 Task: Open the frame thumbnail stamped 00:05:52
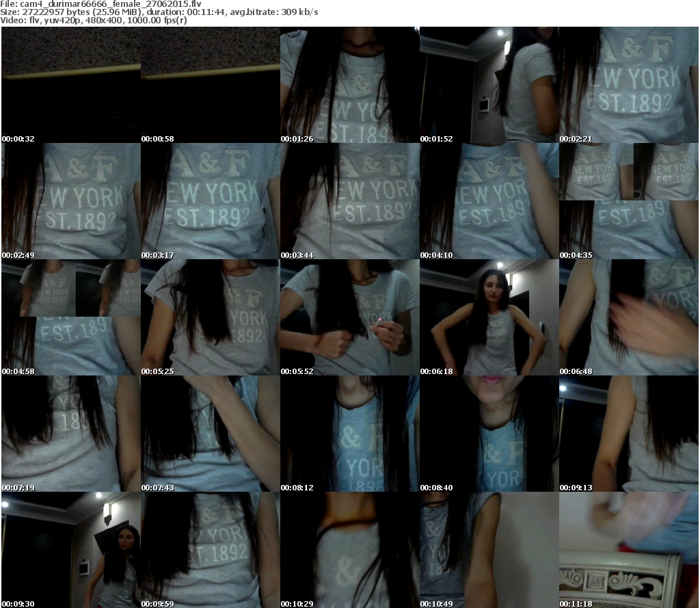(x=349, y=317)
